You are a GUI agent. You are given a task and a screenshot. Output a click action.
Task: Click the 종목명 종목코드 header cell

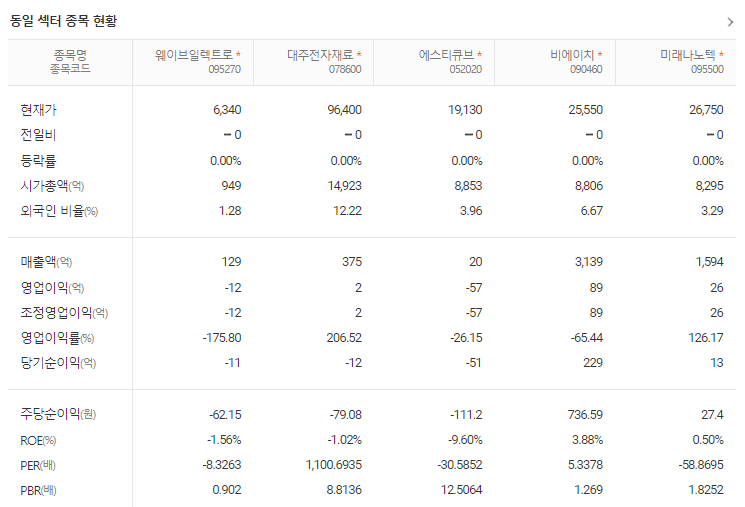(70, 62)
